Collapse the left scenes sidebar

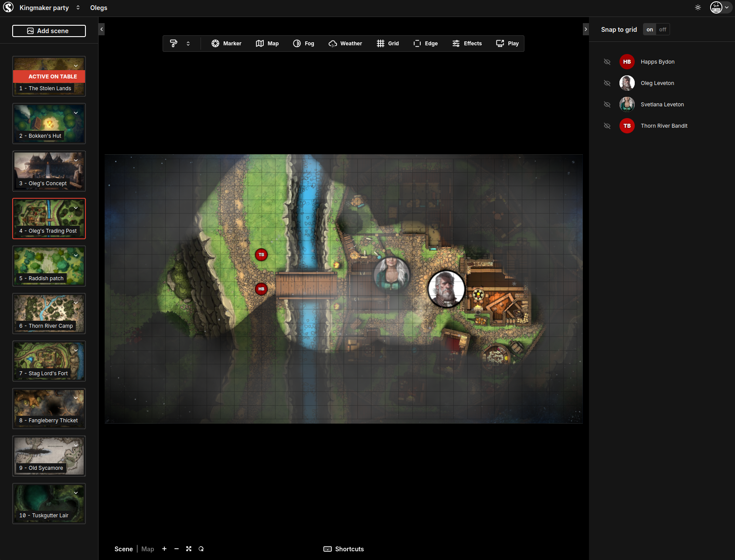(x=102, y=29)
